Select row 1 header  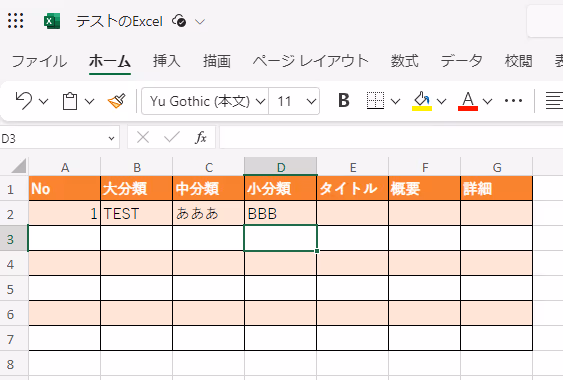coord(14,189)
